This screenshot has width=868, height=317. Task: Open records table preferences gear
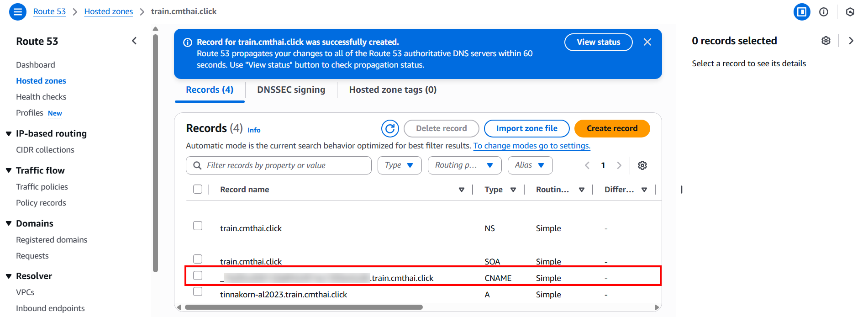click(x=642, y=165)
